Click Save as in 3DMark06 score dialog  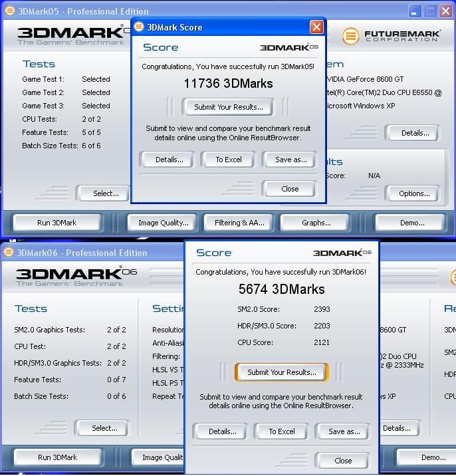pyautogui.click(x=344, y=431)
